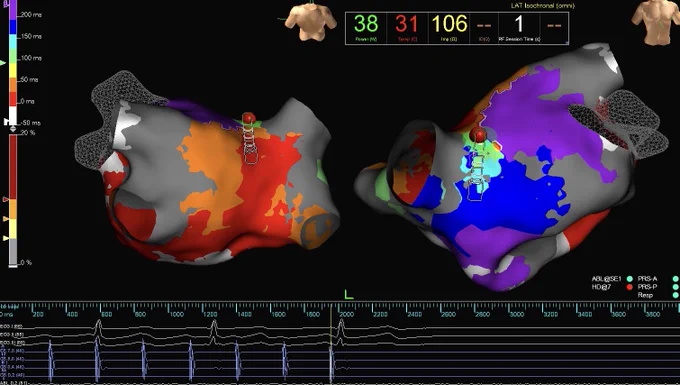
Task: Click the PRS-P status indicator dot
Action: click(675, 287)
